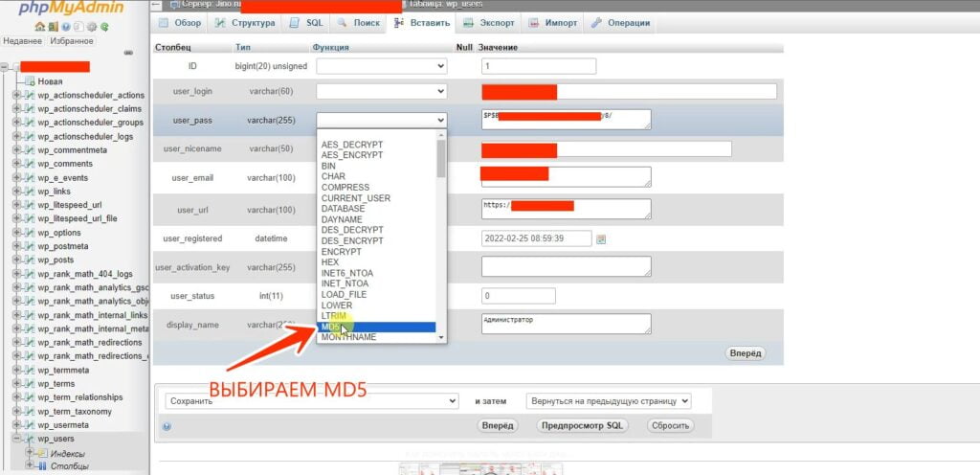Click the Столбцы columns icon

[42, 465]
